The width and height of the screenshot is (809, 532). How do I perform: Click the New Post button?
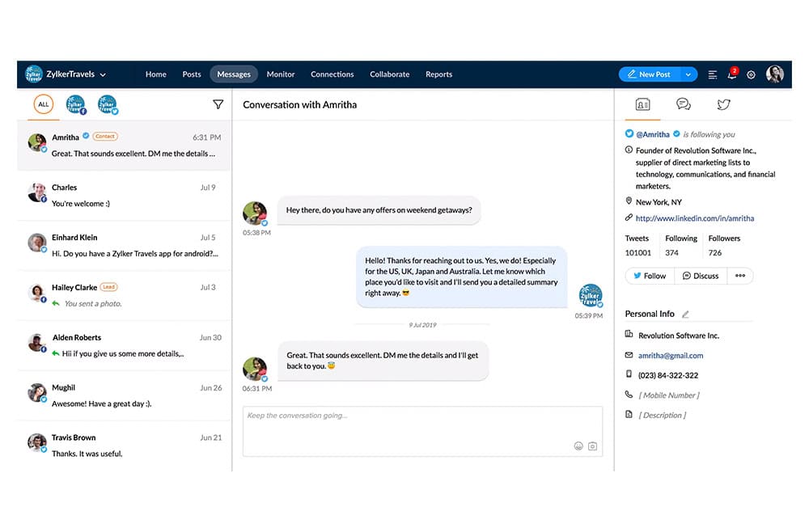tap(650, 74)
